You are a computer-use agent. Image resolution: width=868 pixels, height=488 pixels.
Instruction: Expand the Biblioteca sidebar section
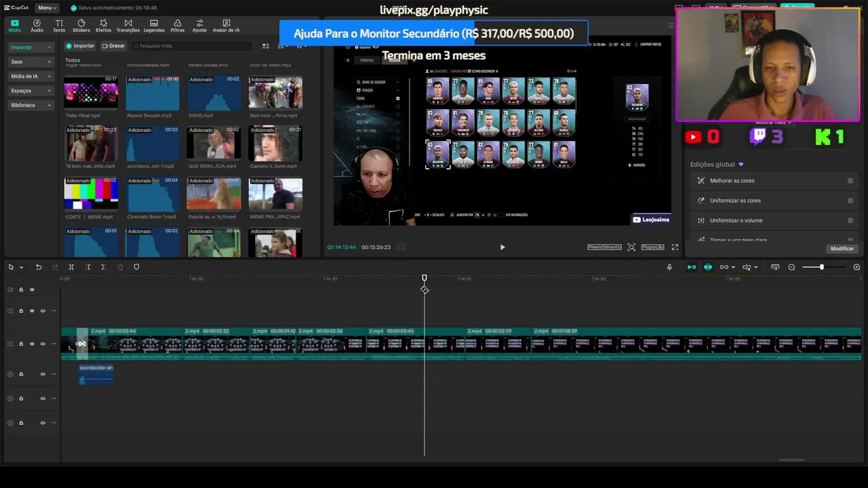pos(31,105)
